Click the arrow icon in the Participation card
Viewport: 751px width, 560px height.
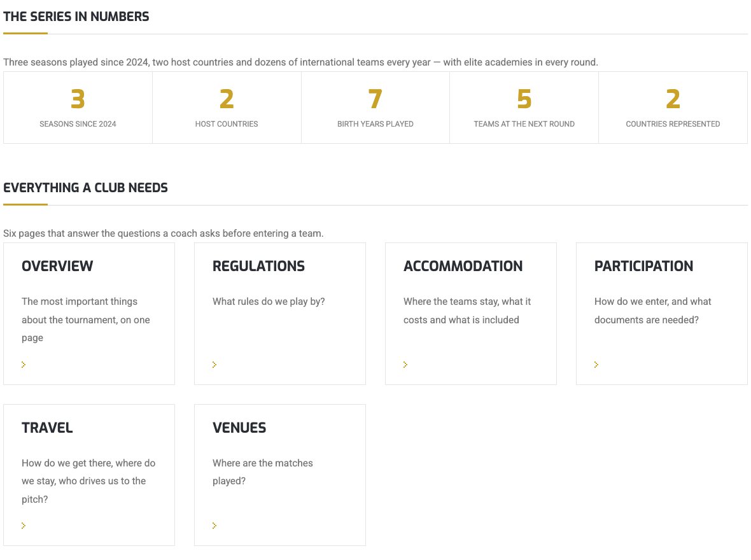click(x=596, y=365)
